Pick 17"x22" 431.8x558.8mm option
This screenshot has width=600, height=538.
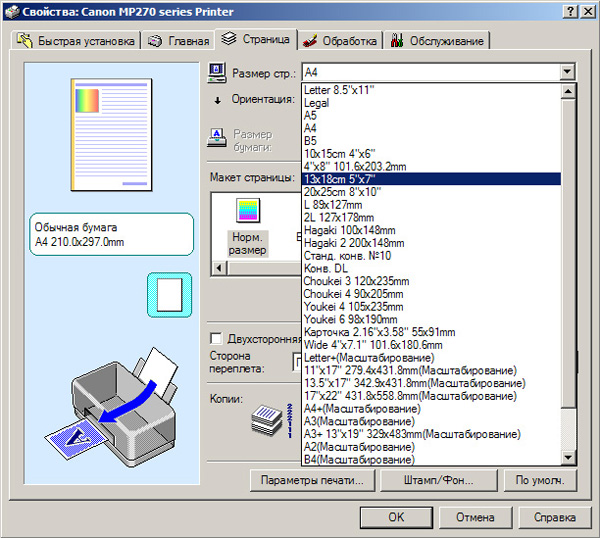(x=432, y=396)
